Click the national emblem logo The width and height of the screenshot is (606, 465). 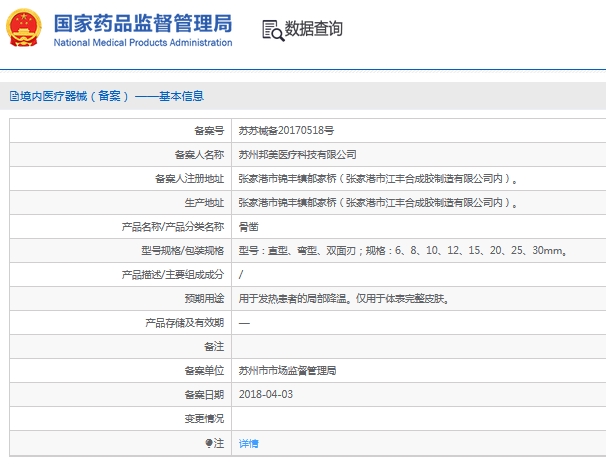24,28
